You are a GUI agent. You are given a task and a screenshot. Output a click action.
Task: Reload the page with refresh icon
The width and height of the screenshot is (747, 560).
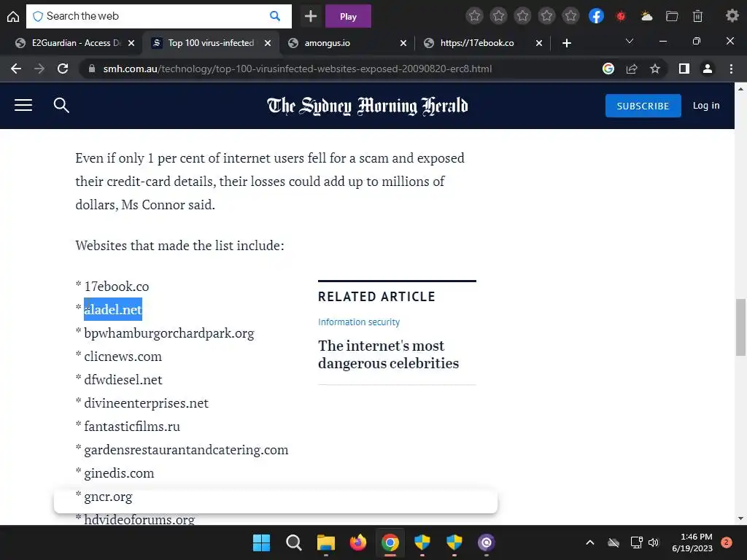(63, 69)
